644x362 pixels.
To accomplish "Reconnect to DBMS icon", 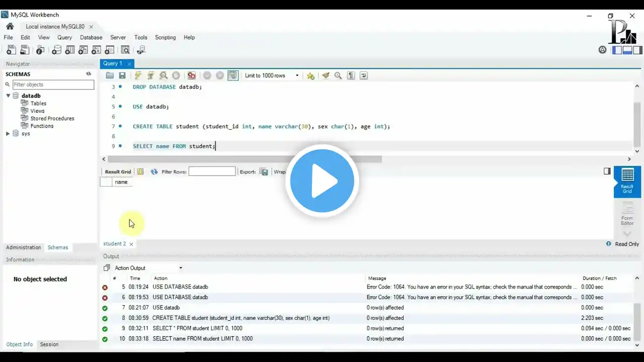I will [x=141, y=50].
